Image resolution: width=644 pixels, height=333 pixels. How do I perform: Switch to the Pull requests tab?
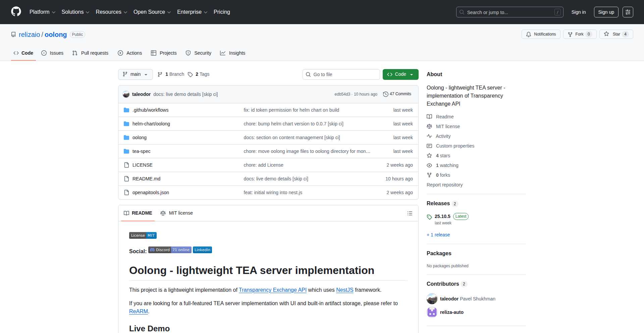click(x=90, y=53)
